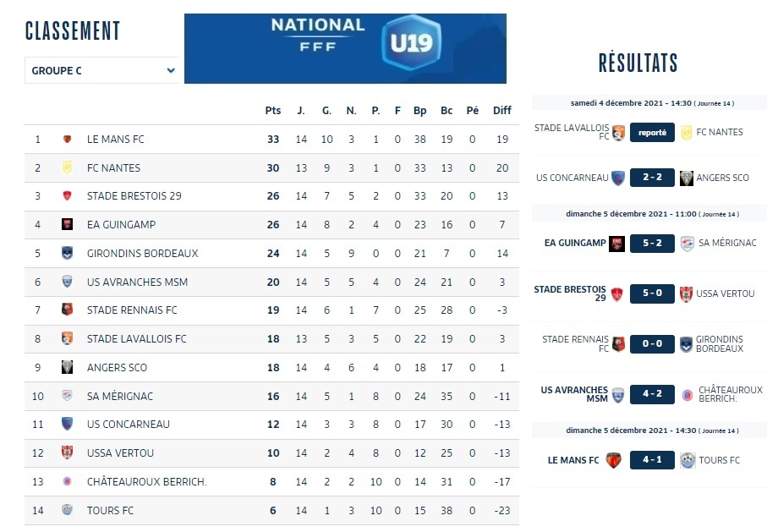The height and width of the screenshot is (532, 767).
Task: Click Angers SCO crest in results panel
Action: [687, 178]
